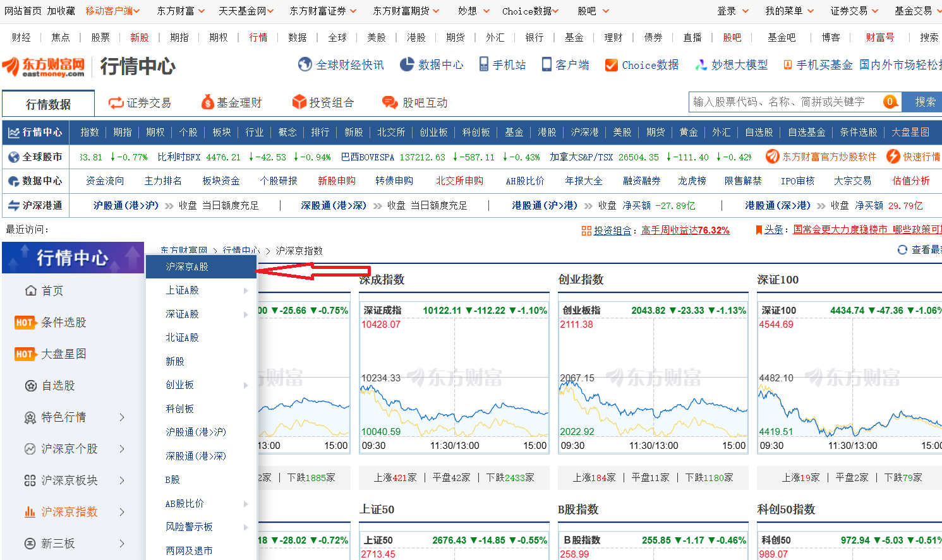Open the 深证成指 intraday chart
This screenshot has height=560, width=942.
click(x=454, y=377)
